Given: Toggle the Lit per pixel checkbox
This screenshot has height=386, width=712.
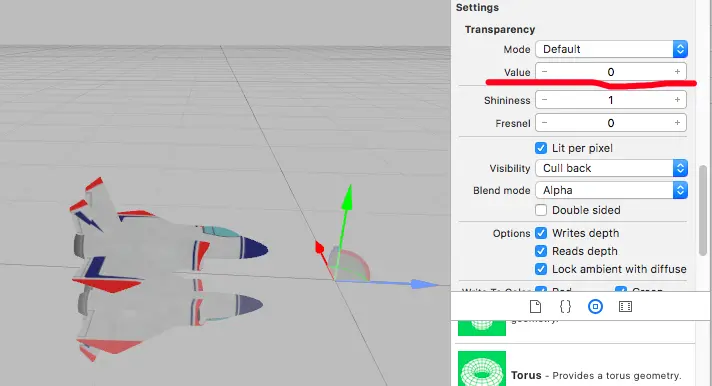Looking at the screenshot, I should (x=541, y=148).
